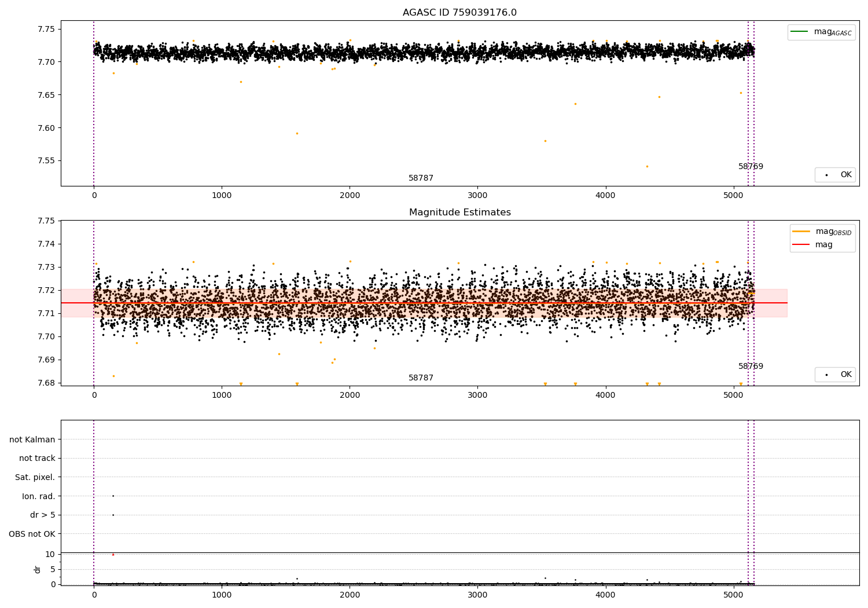This screenshot has width=868, height=608.
Task: Click the '7.72' y-axis tick label
Action: point(46,290)
